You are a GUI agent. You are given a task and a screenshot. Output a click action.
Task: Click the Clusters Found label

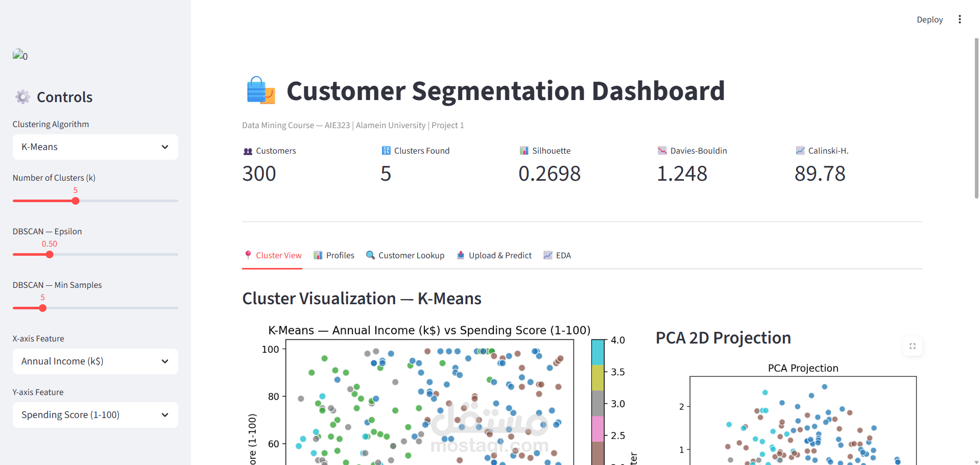click(422, 151)
